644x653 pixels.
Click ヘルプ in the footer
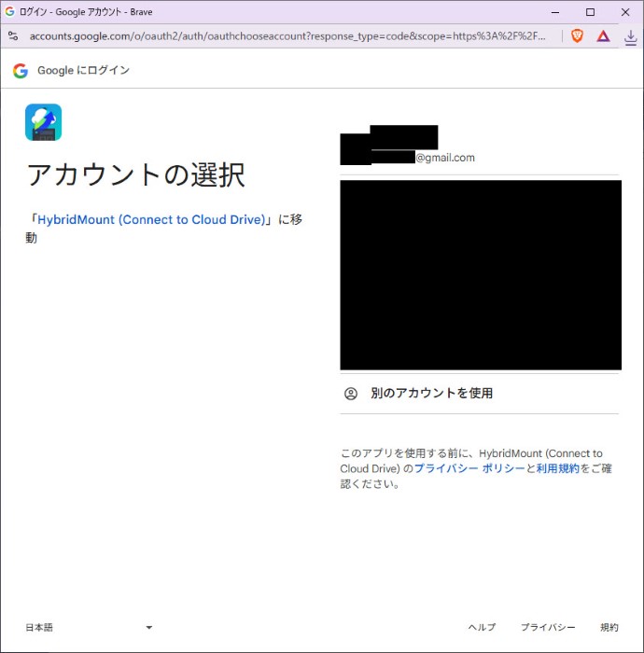(482, 628)
